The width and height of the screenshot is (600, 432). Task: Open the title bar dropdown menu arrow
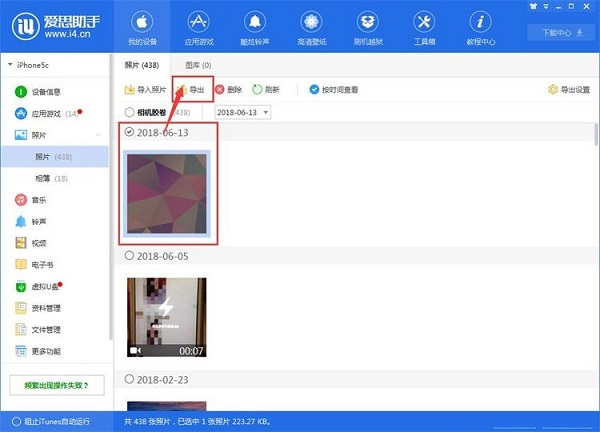(x=546, y=7)
